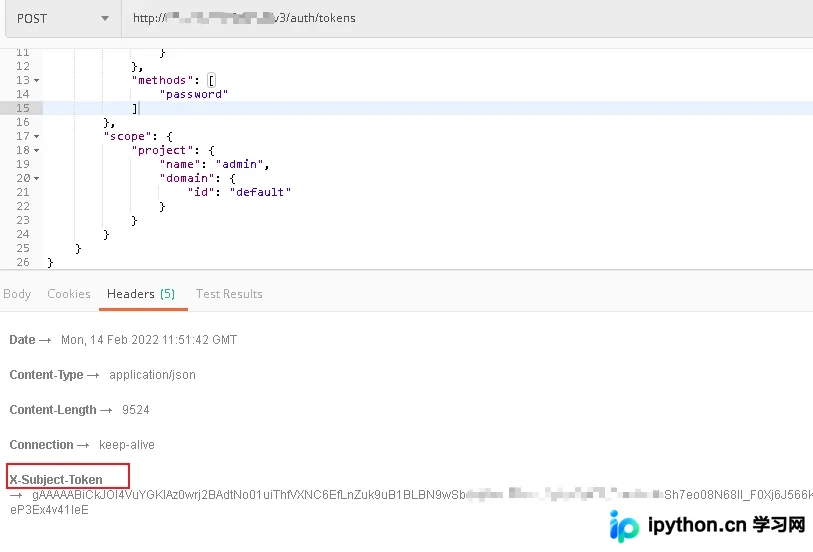
Task: Click the Date header label
Action: [x=22, y=340]
